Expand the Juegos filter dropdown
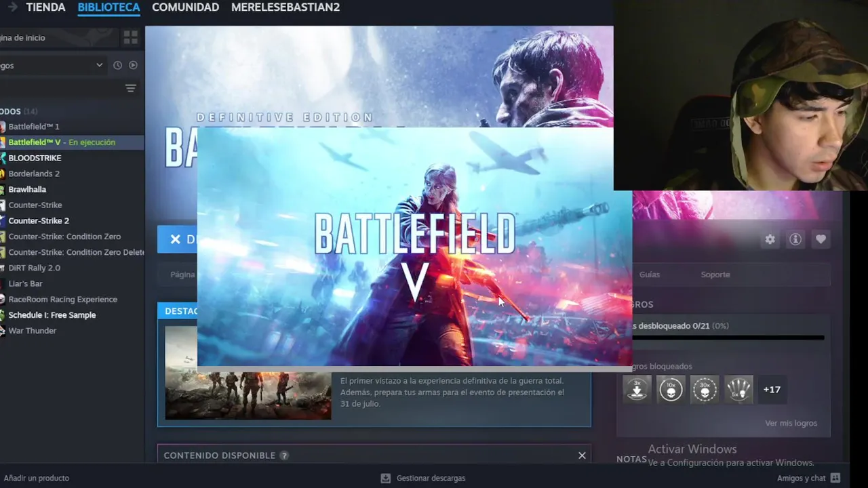 [53, 65]
